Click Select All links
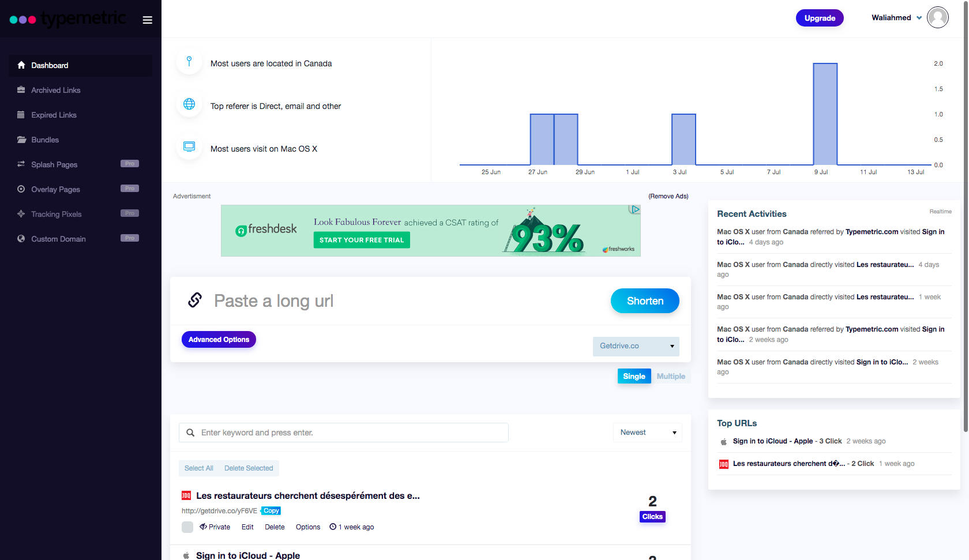The height and width of the screenshot is (560, 969). tap(199, 468)
